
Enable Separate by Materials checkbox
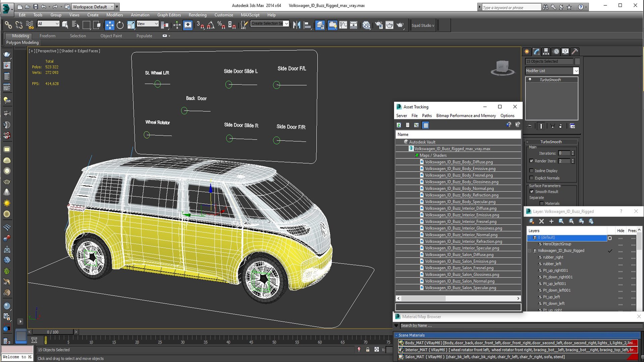click(542, 203)
